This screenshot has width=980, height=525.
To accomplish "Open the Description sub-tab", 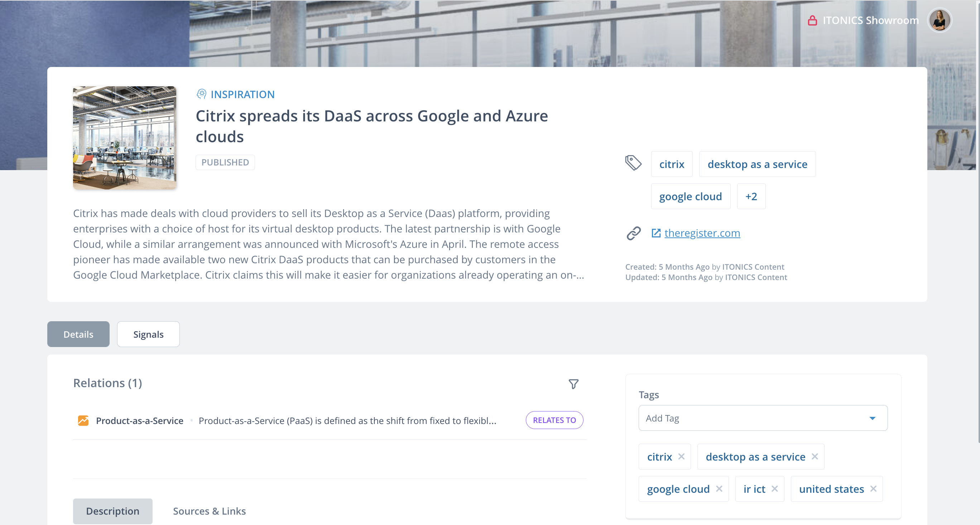I will tap(112, 511).
